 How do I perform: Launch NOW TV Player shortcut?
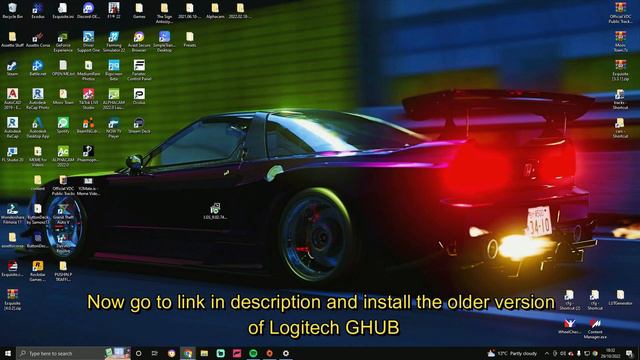coord(113,128)
